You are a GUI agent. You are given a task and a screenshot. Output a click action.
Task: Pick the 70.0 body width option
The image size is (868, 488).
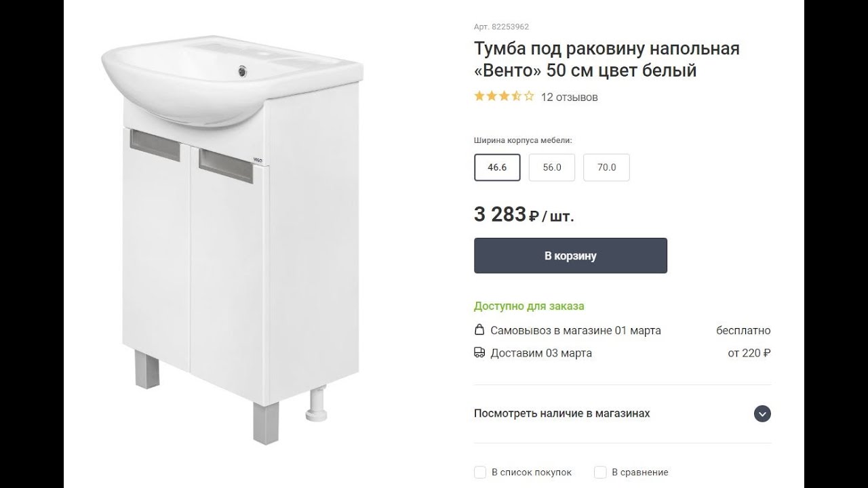[x=606, y=167]
